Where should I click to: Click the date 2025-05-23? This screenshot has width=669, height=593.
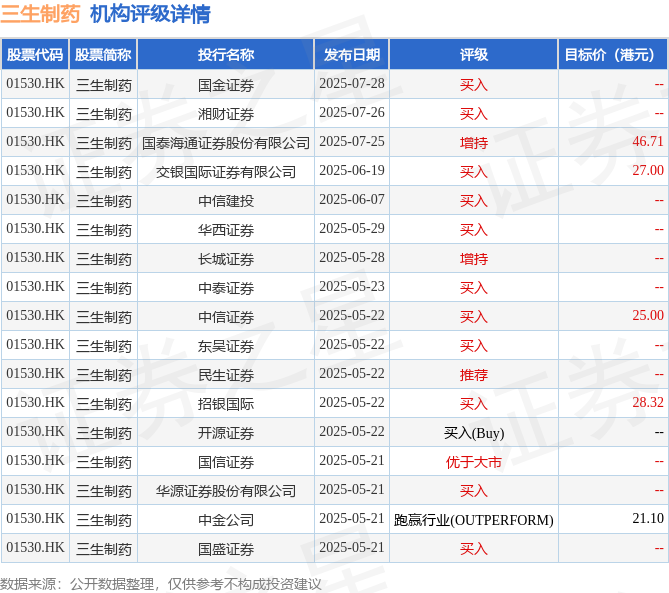pos(352,287)
